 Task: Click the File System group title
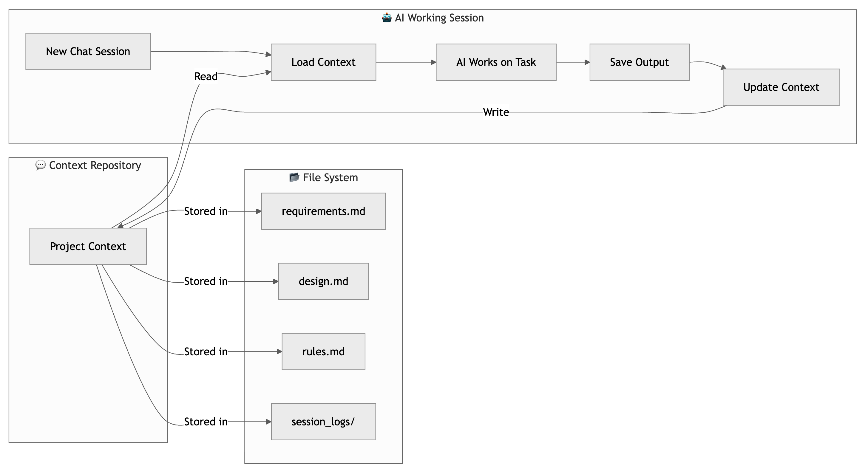330,177
